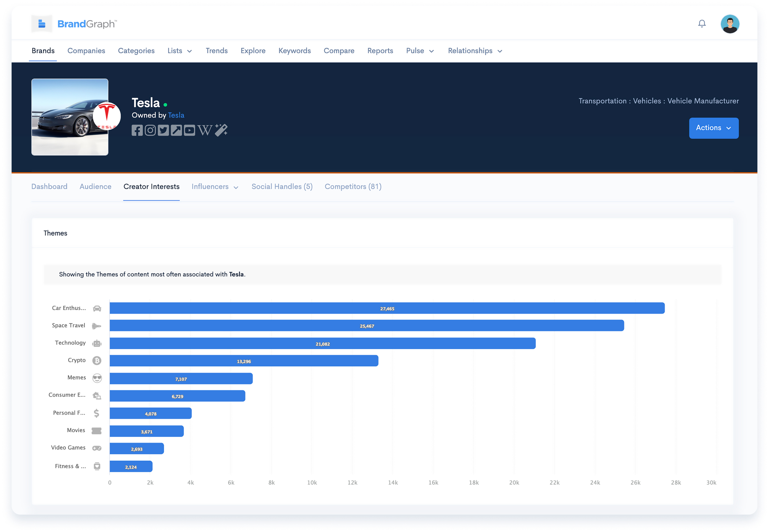Open the Actions dropdown button

(x=714, y=128)
